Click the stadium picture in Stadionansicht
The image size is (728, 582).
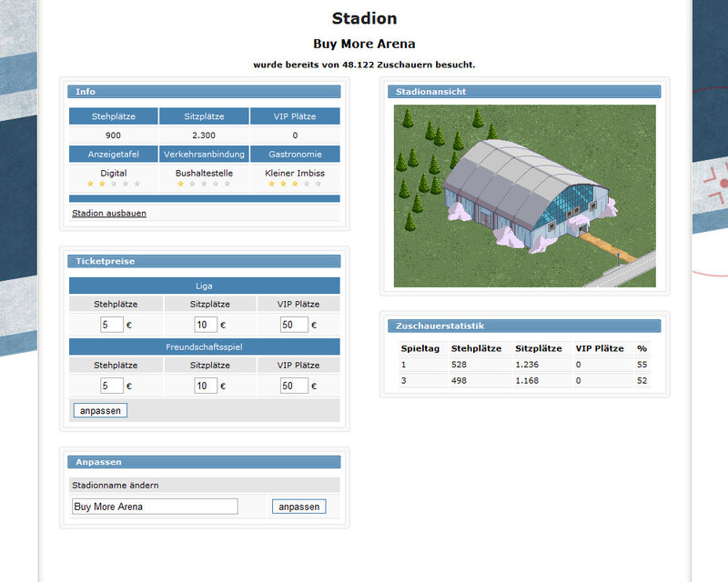click(x=525, y=193)
